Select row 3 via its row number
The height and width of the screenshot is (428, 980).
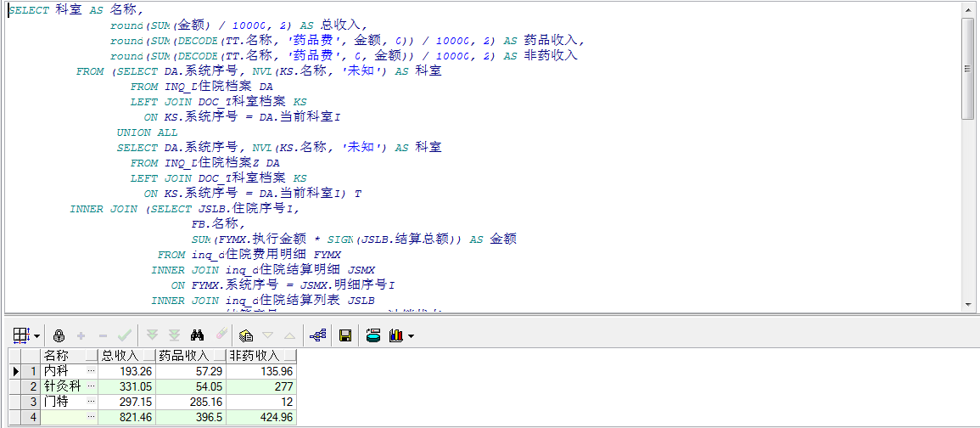(33, 402)
